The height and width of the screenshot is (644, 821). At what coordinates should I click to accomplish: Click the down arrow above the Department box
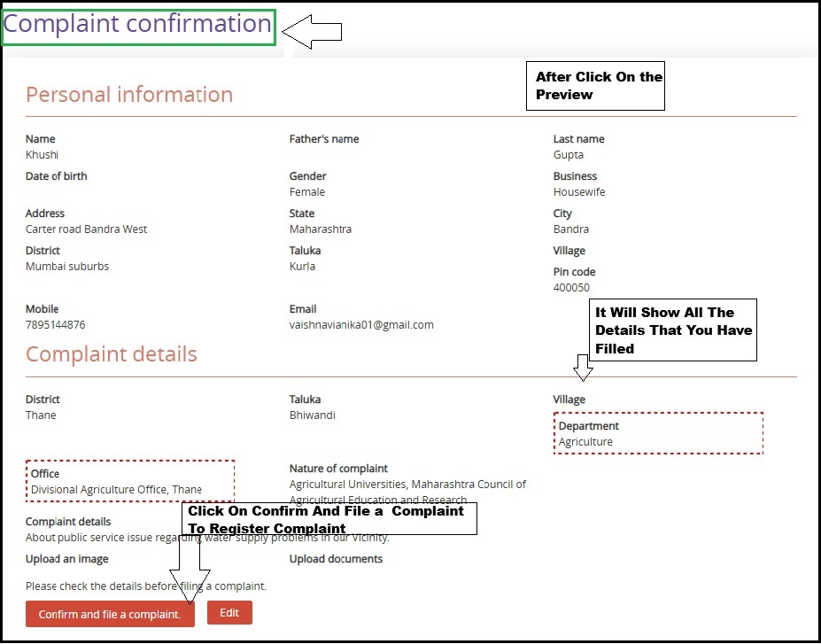582,367
